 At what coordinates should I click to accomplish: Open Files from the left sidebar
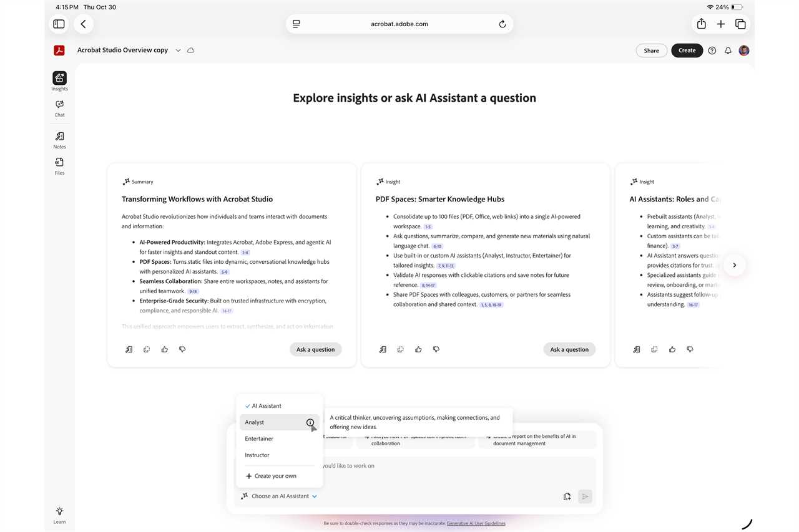(x=59, y=166)
